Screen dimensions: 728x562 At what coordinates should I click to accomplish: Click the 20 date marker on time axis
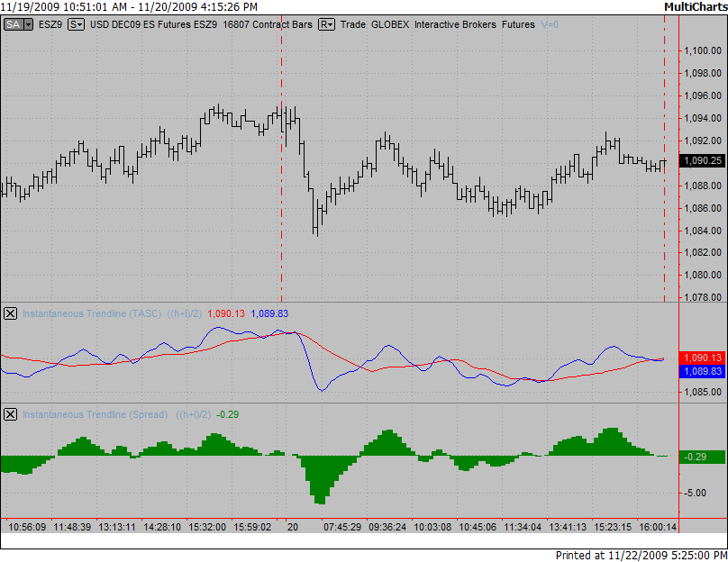click(293, 527)
